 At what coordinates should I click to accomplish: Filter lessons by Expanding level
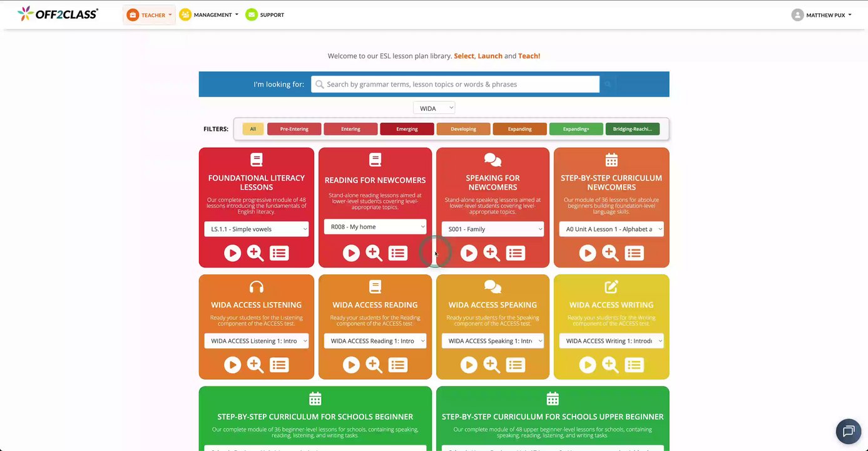point(519,129)
